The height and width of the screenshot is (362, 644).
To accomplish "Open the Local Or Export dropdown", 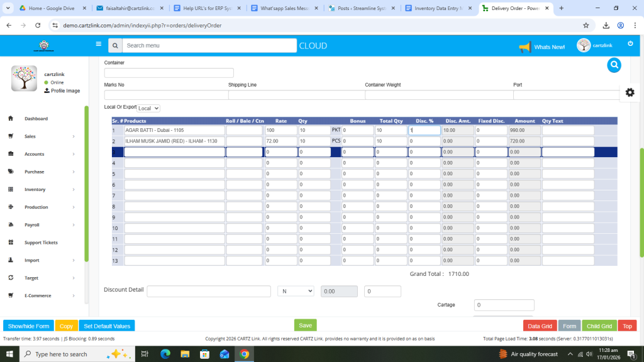I will point(149,108).
